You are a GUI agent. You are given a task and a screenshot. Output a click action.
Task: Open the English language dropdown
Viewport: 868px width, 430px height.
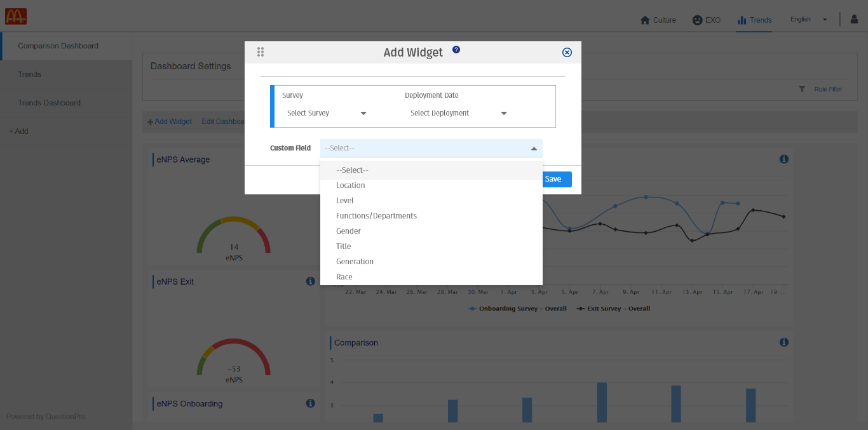809,20
